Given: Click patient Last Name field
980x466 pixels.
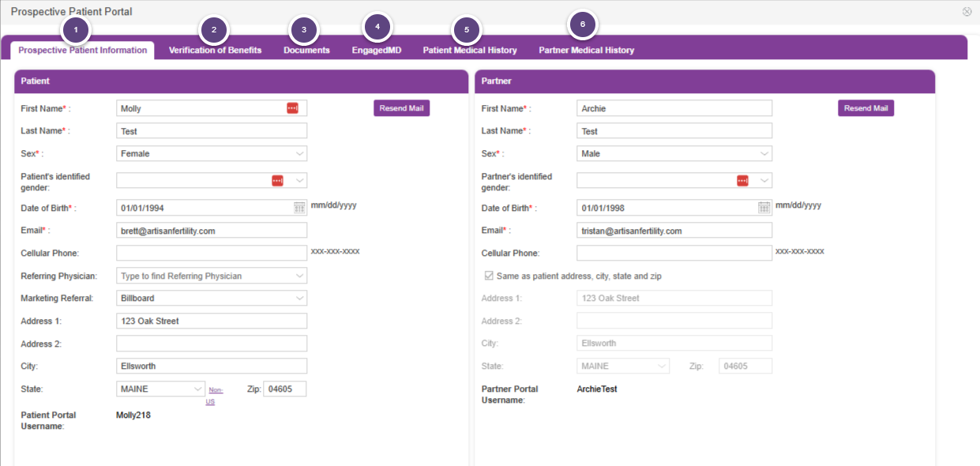Looking at the screenshot, I should (212, 131).
